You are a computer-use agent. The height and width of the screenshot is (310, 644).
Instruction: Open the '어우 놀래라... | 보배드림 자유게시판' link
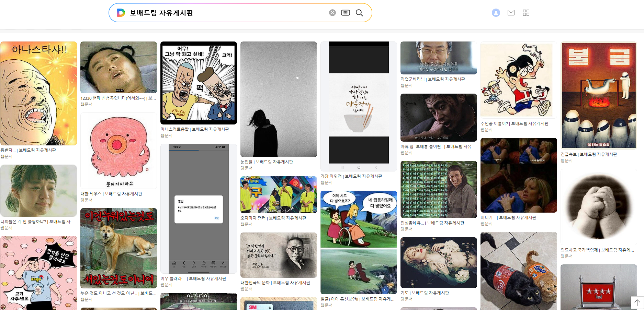[193, 278]
